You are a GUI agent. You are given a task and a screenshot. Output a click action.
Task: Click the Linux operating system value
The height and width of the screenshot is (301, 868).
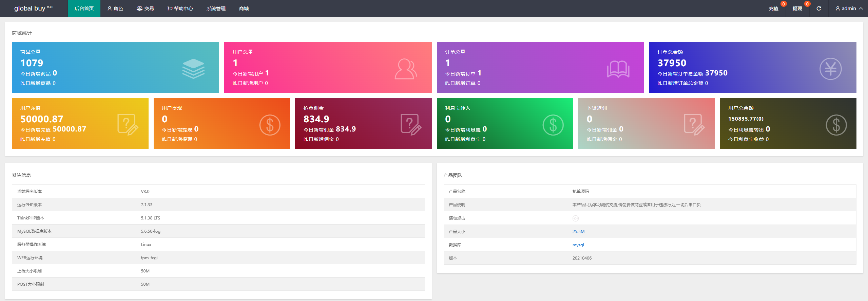tap(146, 245)
